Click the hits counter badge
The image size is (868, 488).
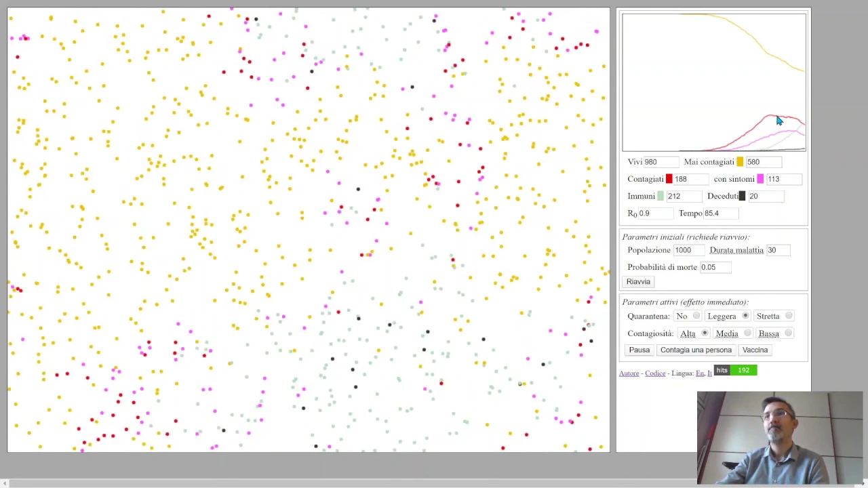pos(735,370)
